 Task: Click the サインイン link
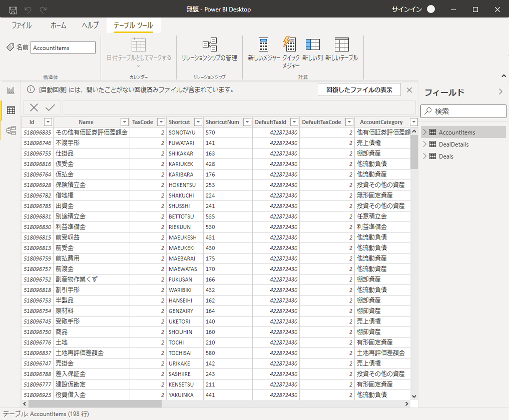(406, 9)
